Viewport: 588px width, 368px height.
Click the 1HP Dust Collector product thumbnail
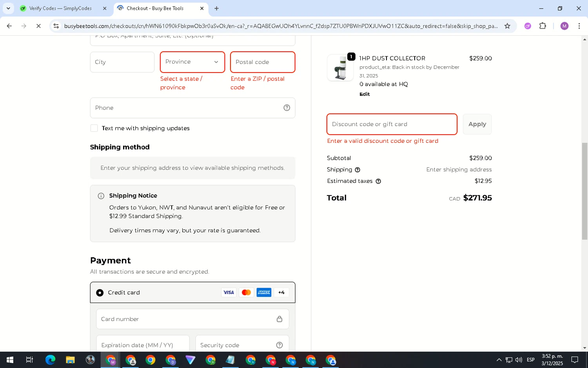(x=340, y=67)
